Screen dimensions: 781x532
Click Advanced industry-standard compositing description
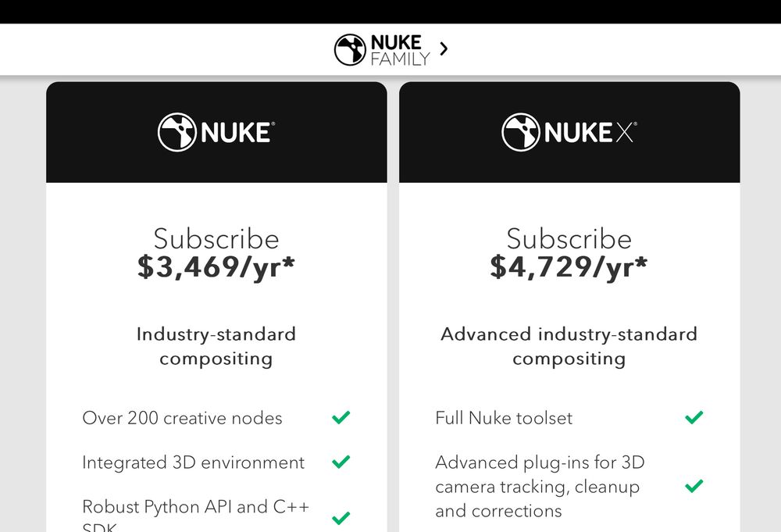pos(569,346)
